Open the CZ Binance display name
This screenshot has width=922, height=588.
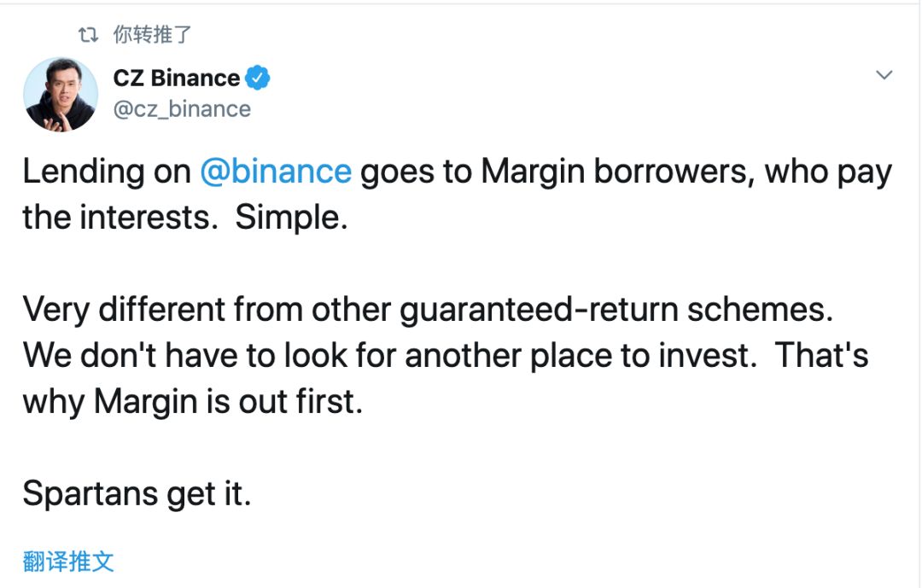coord(177,79)
